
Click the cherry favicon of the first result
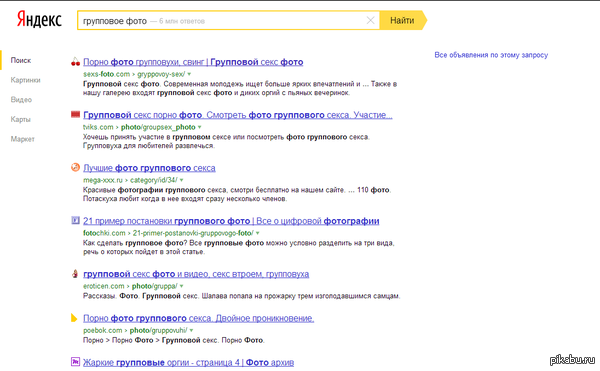click(75, 62)
